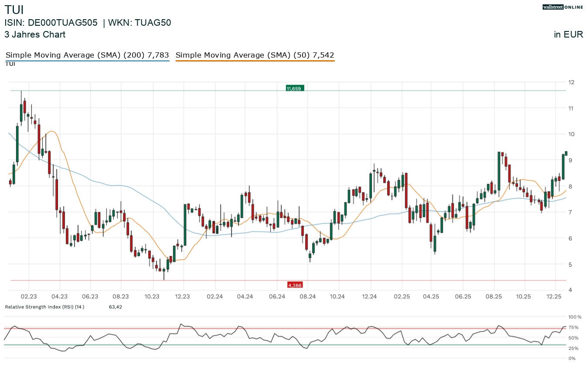Click the wallstreet ONLINE logo

coord(562,7)
